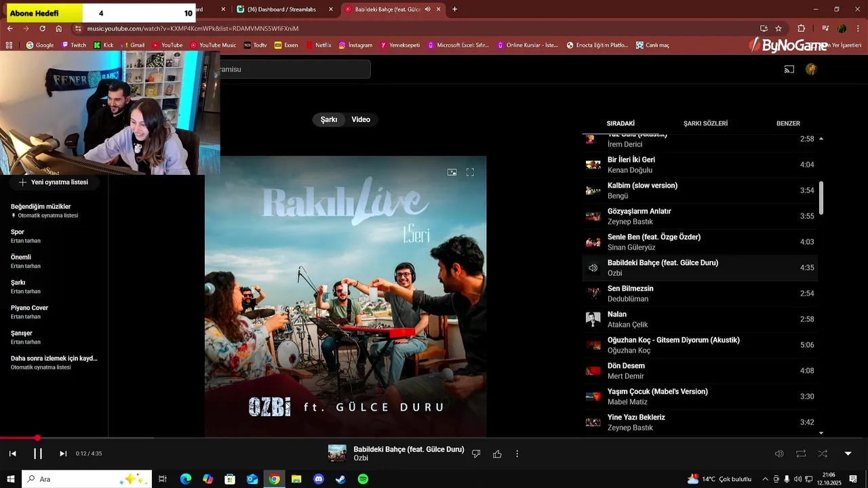Play Dön Desem by Mert Demir
Image resolution: width=868 pixels, height=488 pixels.
click(x=700, y=371)
